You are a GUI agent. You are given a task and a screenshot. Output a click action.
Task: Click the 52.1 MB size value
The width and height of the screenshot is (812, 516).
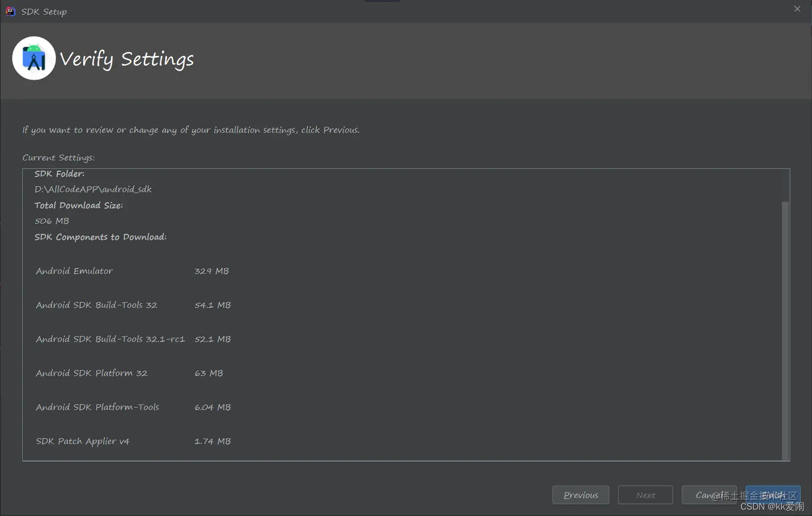click(x=213, y=339)
